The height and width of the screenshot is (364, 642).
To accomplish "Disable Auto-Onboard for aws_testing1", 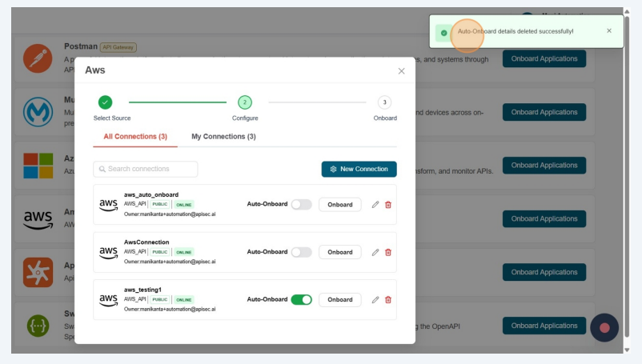I will click(301, 300).
